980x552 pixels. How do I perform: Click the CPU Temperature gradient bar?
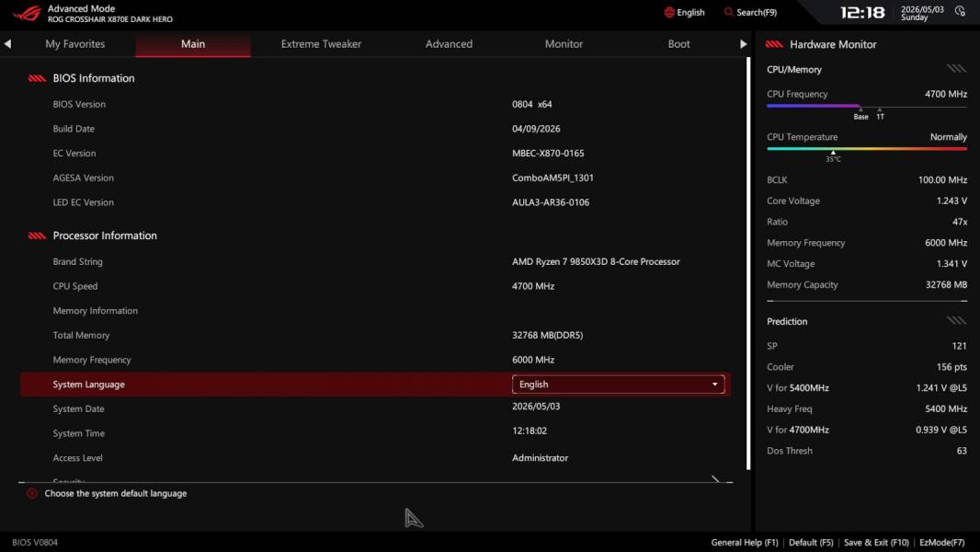pyautogui.click(x=867, y=149)
